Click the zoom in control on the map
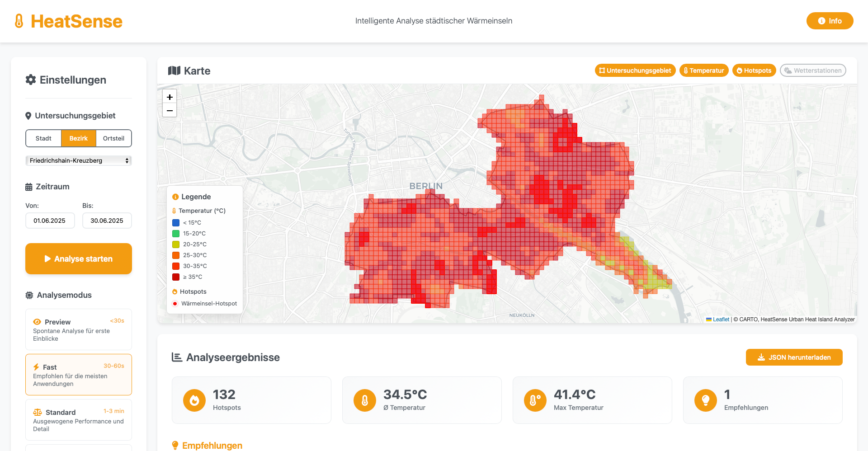Viewport: 868px width, 451px height. (170, 97)
